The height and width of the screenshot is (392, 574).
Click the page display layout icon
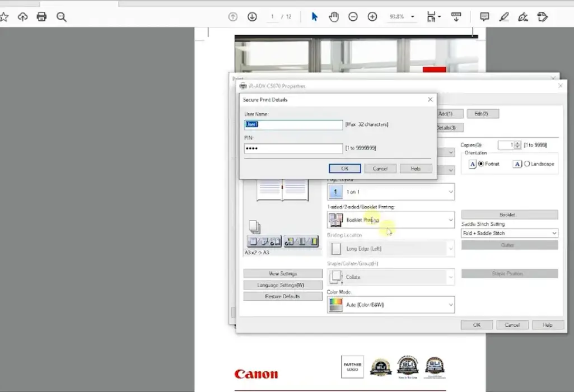pos(431,17)
